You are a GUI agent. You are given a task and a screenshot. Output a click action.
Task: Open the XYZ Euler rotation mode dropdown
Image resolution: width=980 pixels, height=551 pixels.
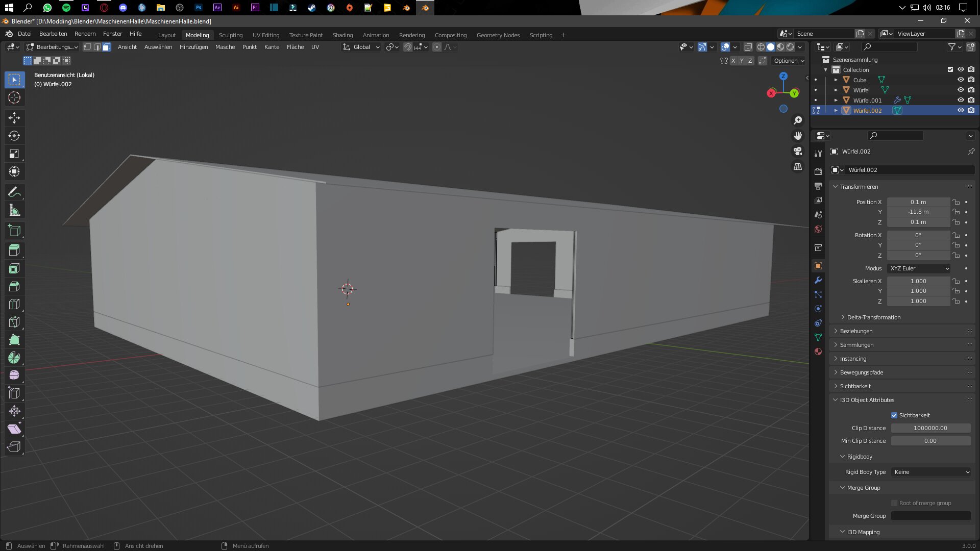click(919, 268)
